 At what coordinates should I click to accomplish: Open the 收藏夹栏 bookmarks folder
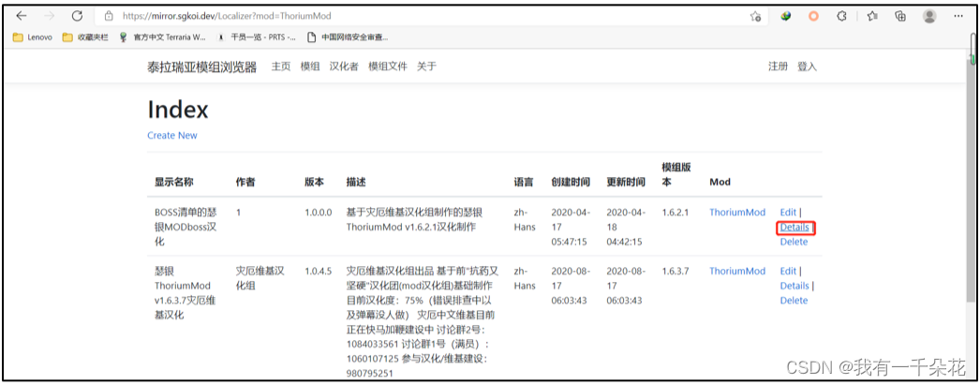(x=85, y=37)
